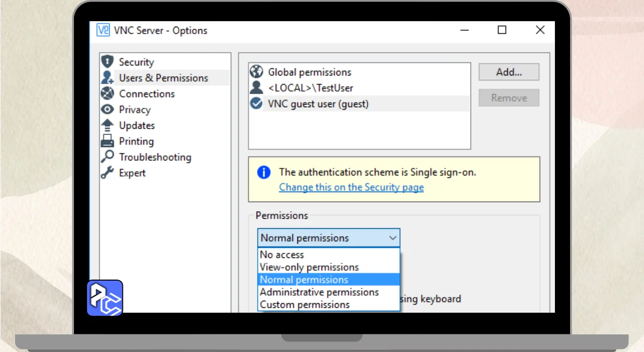Select Administrative permissions option
This screenshot has height=352, width=644.
(x=329, y=292)
